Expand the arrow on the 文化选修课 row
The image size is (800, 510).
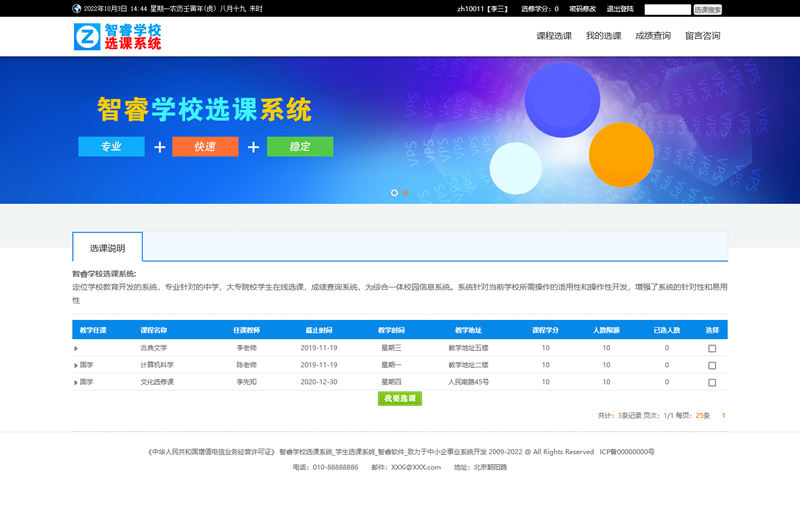pyautogui.click(x=76, y=382)
